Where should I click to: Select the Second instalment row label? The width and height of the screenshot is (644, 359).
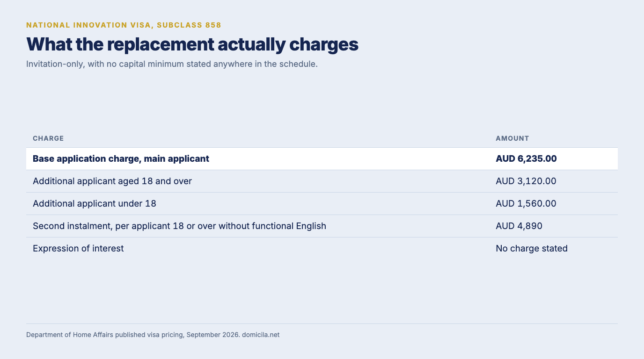(x=179, y=226)
